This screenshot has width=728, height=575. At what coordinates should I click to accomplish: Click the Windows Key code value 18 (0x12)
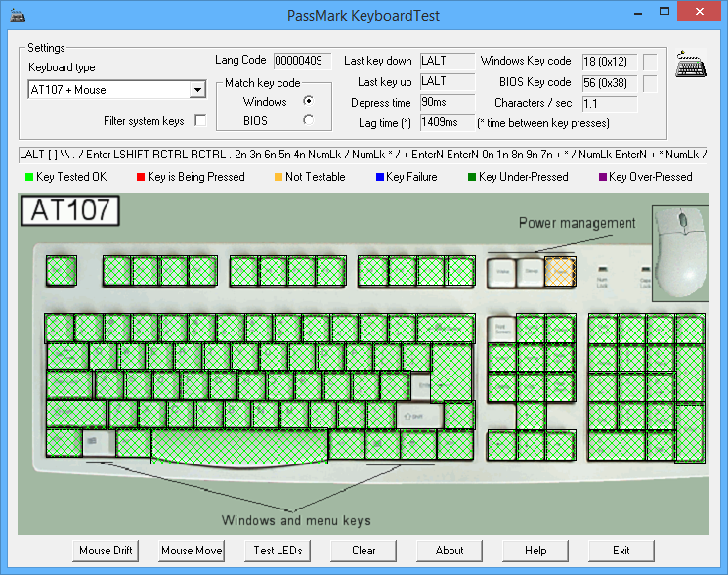click(610, 62)
